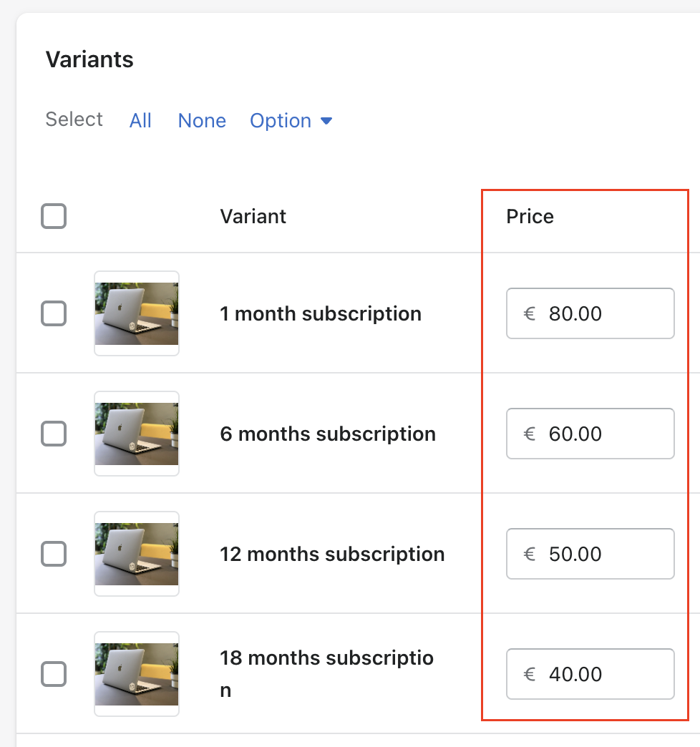The height and width of the screenshot is (747, 700).
Task: Open the 1 month subscription variant name
Action: [x=321, y=313]
